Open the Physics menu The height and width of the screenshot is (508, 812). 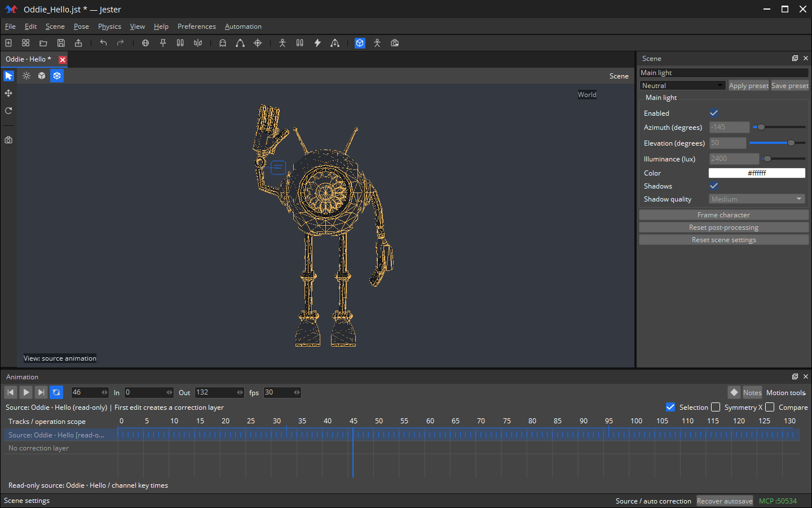tap(109, 27)
